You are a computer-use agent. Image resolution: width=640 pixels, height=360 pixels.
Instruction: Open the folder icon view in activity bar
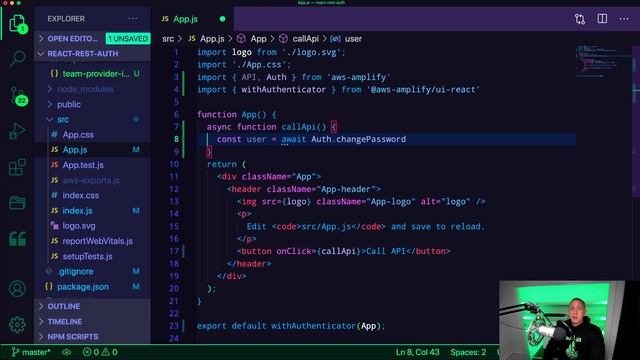click(x=17, y=202)
